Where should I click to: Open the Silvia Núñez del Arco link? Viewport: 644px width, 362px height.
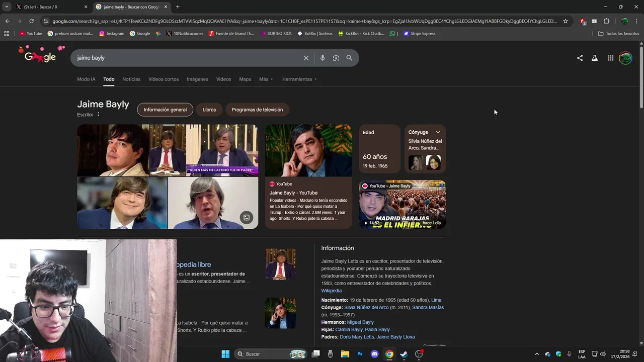(x=366, y=307)
